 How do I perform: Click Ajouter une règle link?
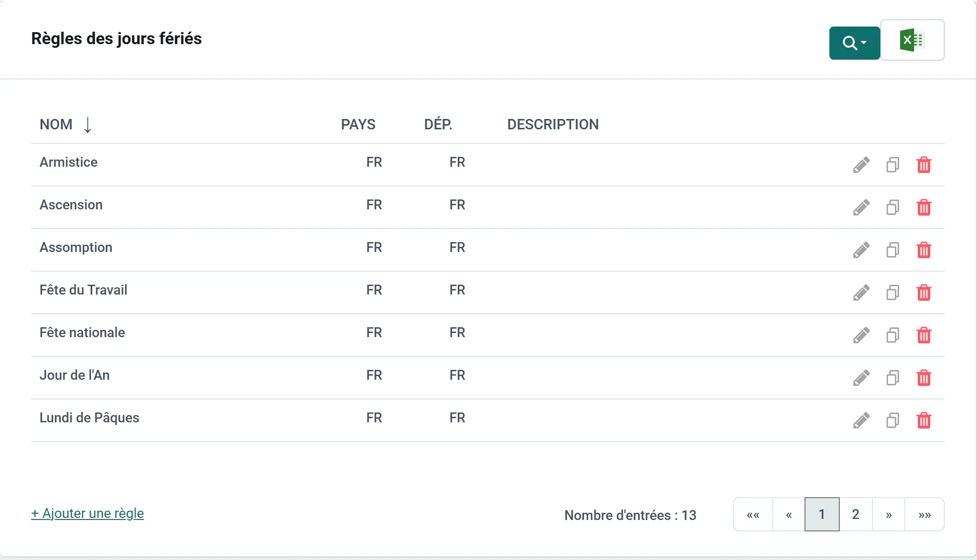click(87, 513)
